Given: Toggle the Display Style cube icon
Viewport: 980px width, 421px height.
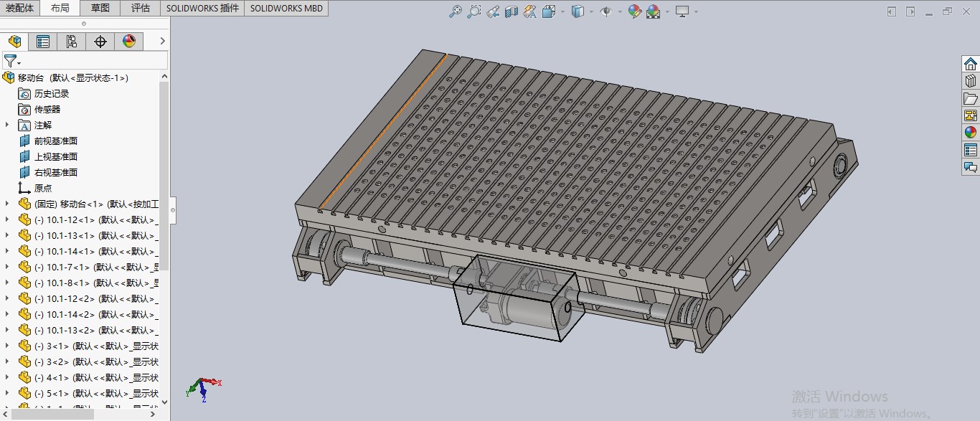Looking at the screenshot, I should pyautogui.click(x=578, y=11).
